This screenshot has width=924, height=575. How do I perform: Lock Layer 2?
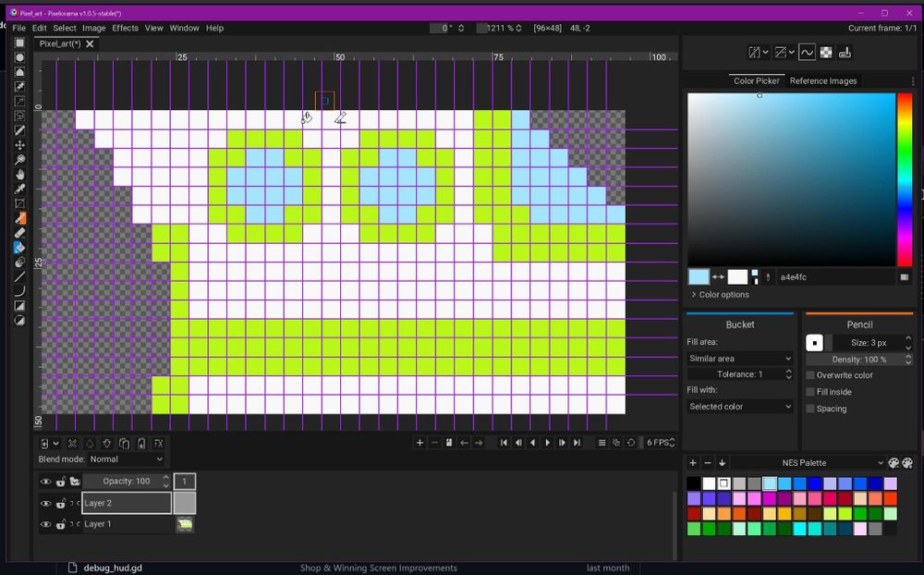[61, 504]
